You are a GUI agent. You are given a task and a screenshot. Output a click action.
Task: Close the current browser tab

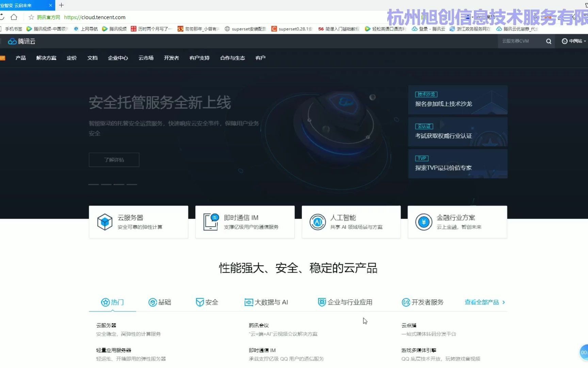(x=50, y=5)
